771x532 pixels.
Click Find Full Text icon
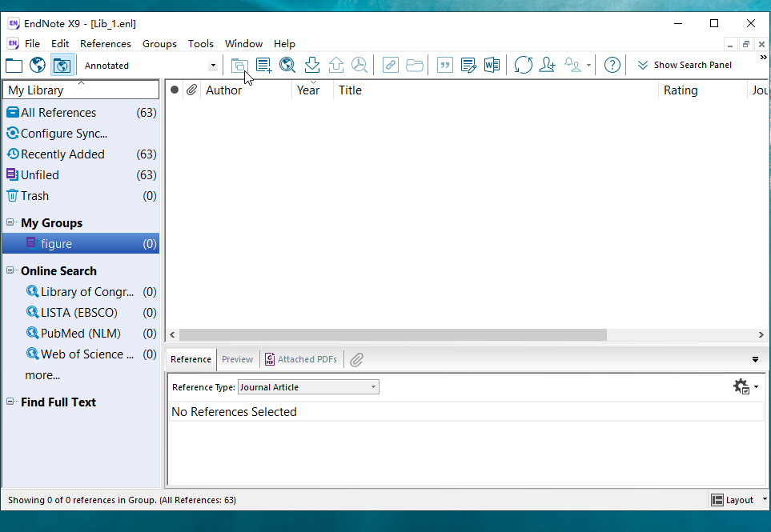pos(359,65)
